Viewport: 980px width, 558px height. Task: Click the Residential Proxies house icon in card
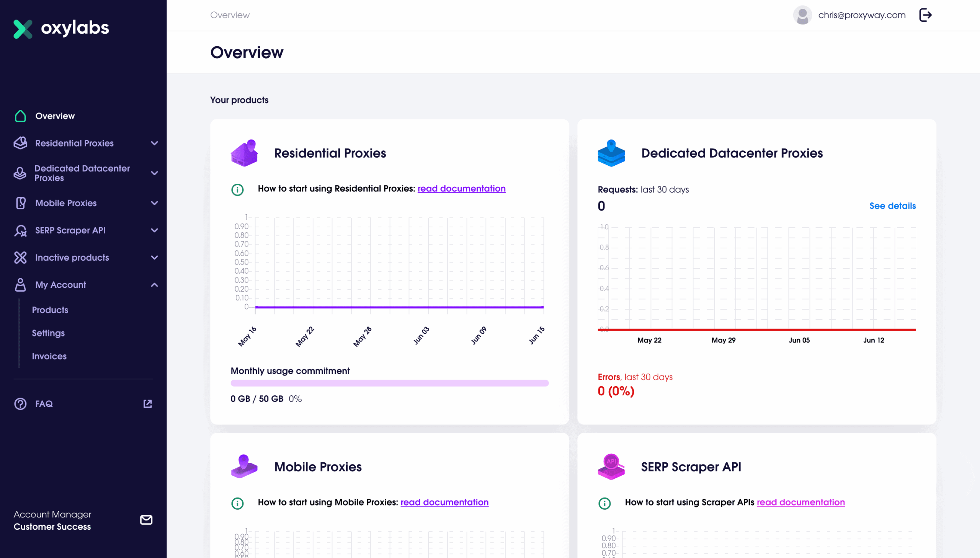coord(244,153)
